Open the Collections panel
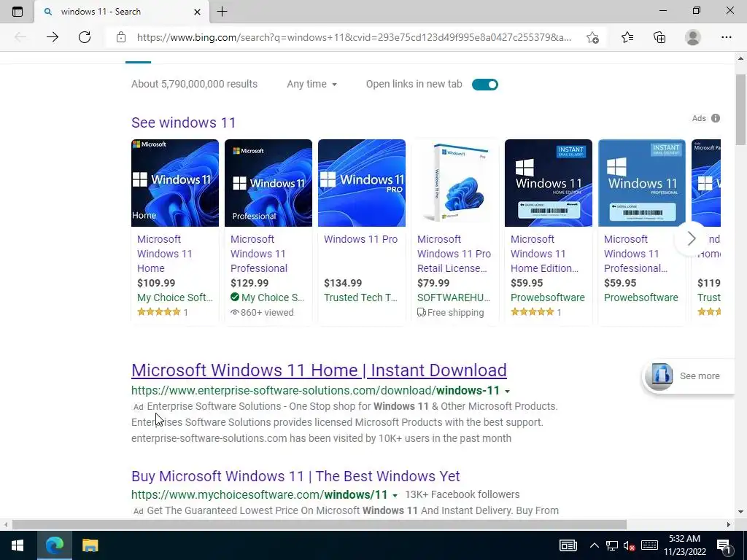Image resolution: width=747 pixels, height=560 pixels. pyautogui.click(x=659, y=37)
